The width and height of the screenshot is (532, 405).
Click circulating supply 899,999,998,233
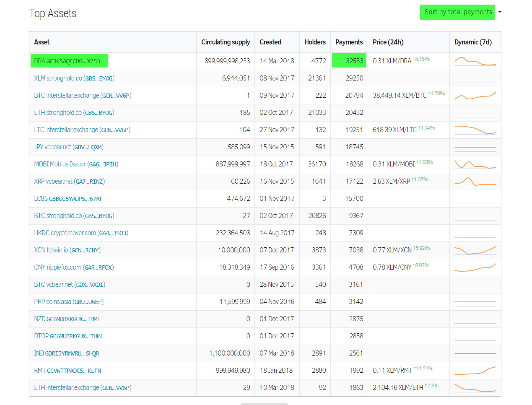[227, 61]
